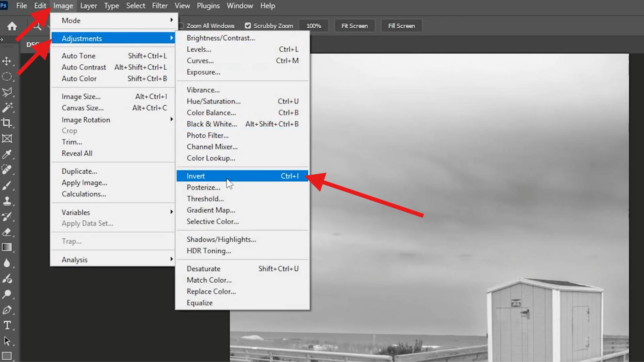The width and height of the screenshot is (644, 362).
Task: Select the Magic Wand tool
Action: tap(7, 107)
